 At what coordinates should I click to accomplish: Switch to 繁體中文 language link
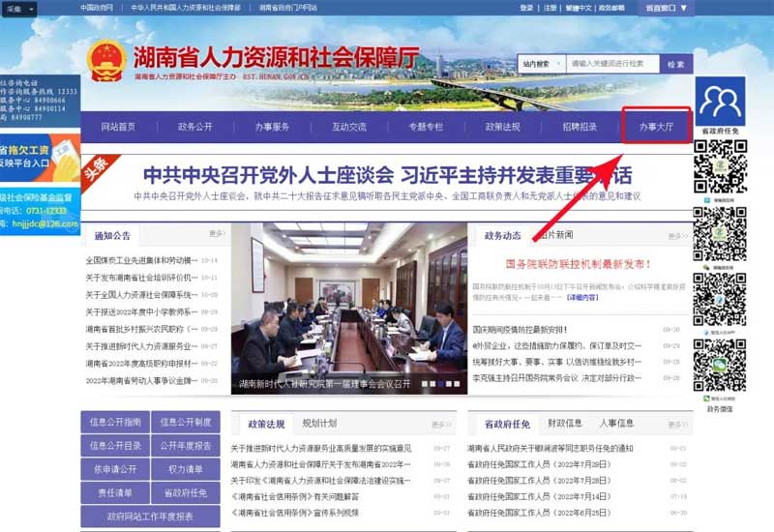[579, 8]
